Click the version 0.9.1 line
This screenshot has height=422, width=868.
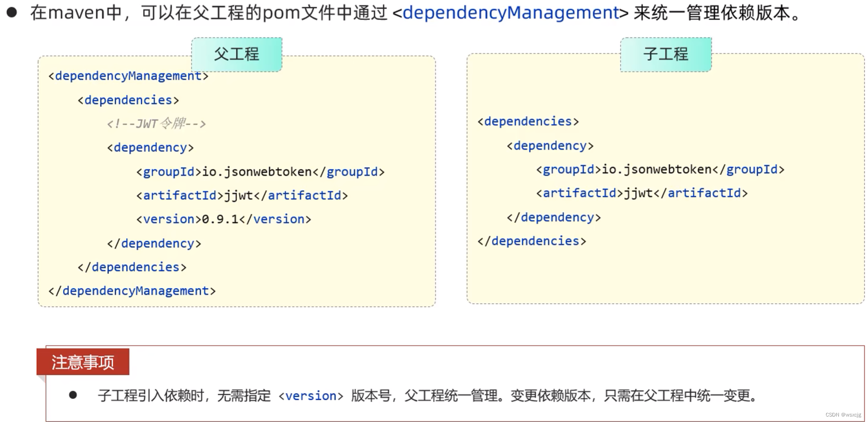click(224, 219)
